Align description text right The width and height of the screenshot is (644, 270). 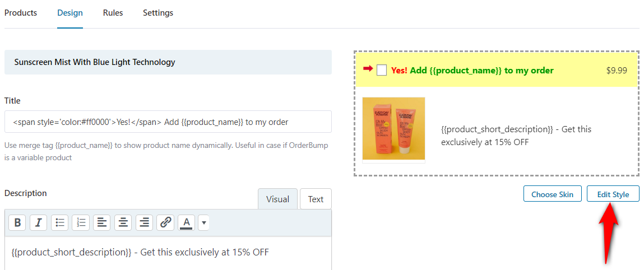[144, 222]
